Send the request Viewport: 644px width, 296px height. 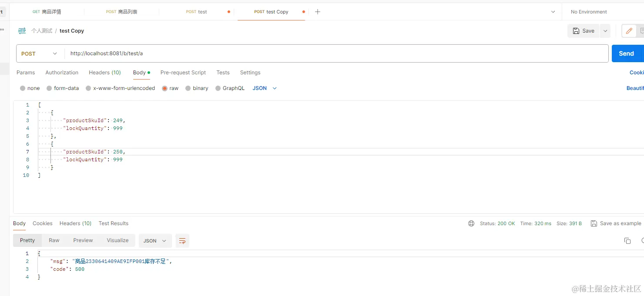pos(627,53)
